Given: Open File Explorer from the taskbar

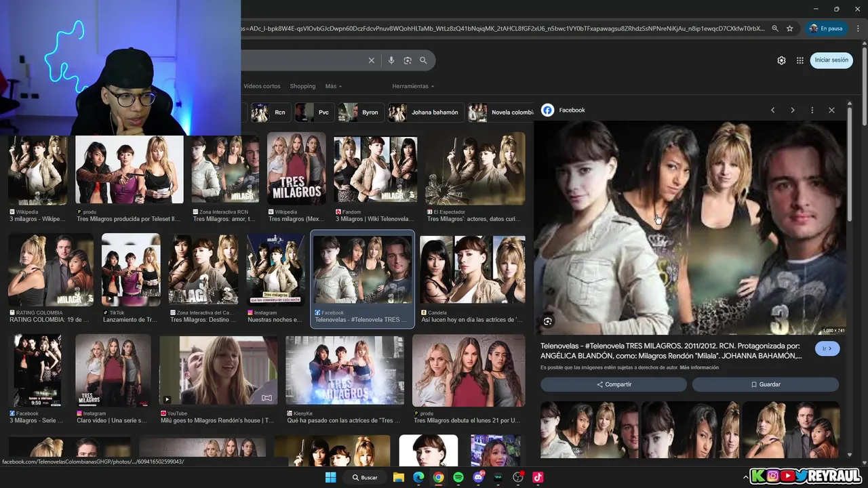Looking at the screenshot, I should pos(399,477).
